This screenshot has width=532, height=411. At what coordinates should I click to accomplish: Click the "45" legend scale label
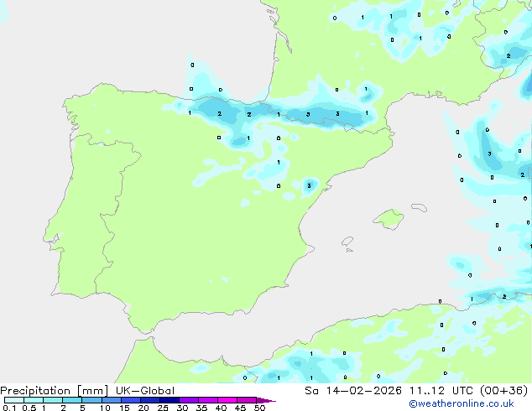240,408
